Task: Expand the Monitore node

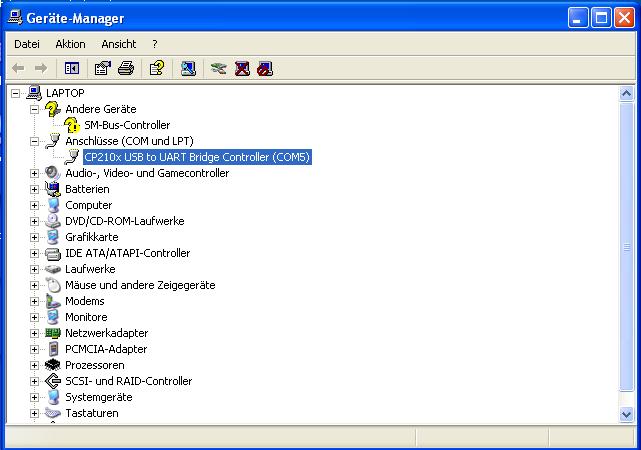Action: tap(34, 318)
